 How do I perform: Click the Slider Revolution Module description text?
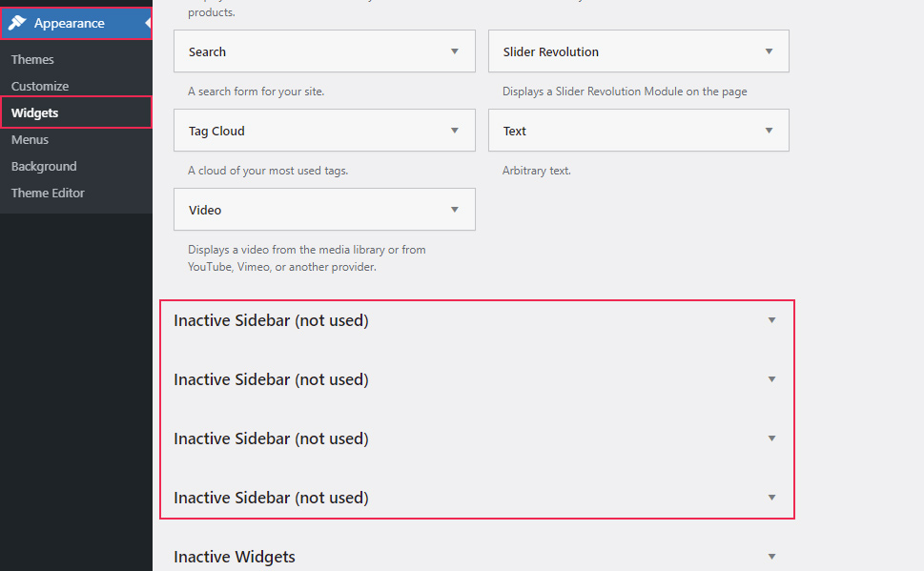[x=625, y=92]
